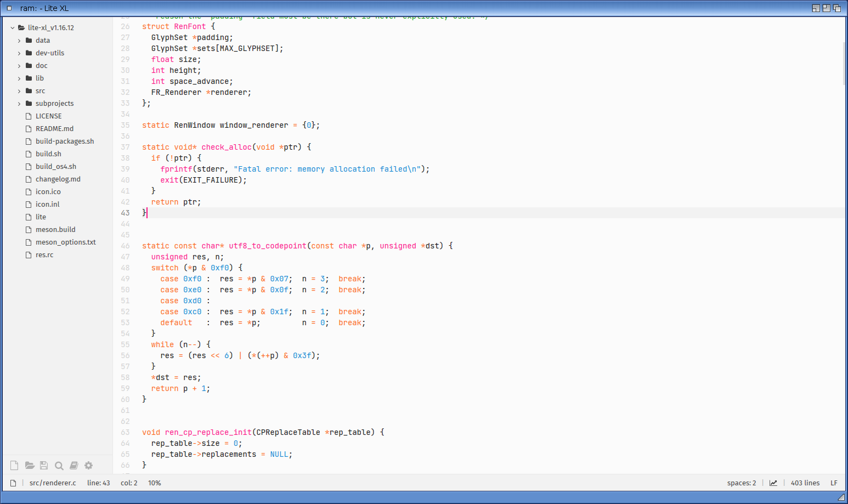
Task: Open meson_options.txt file
Action: point(66,242)
